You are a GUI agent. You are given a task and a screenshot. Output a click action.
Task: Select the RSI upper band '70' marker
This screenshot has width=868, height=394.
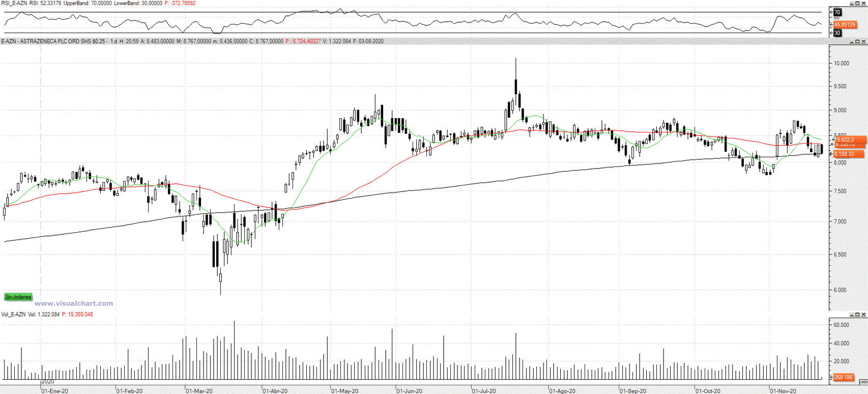point(837,12)
